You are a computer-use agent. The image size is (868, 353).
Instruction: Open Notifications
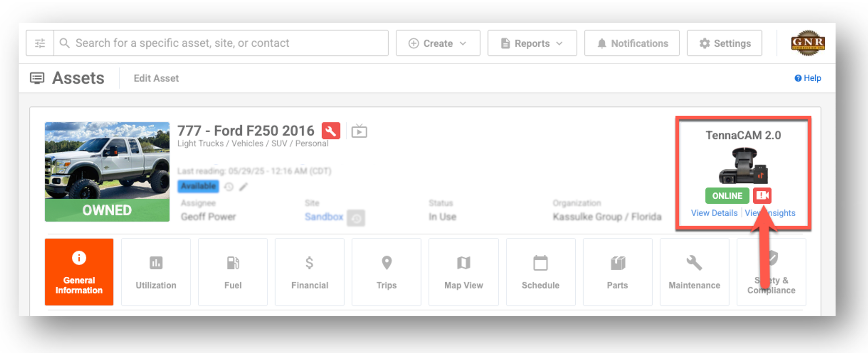(x=632, y=43)
